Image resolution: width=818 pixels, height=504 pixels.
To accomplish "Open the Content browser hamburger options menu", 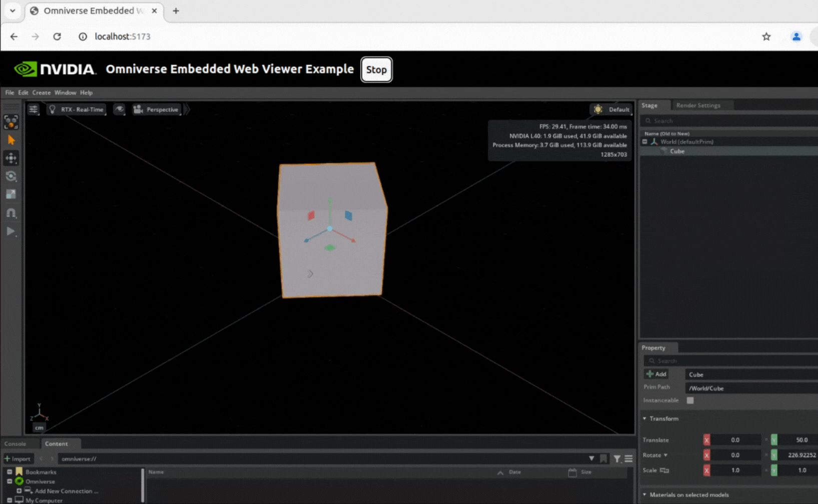I will point(628,458).
